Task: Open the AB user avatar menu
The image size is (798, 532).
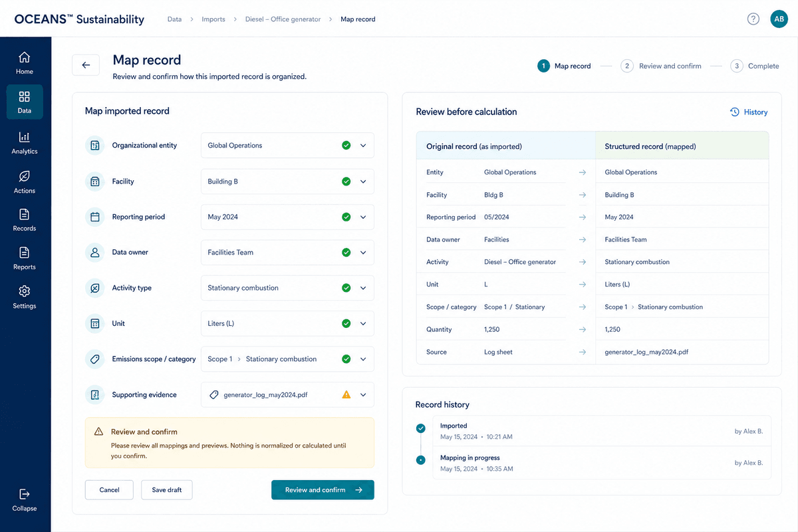Action: [x=779, y=19]
